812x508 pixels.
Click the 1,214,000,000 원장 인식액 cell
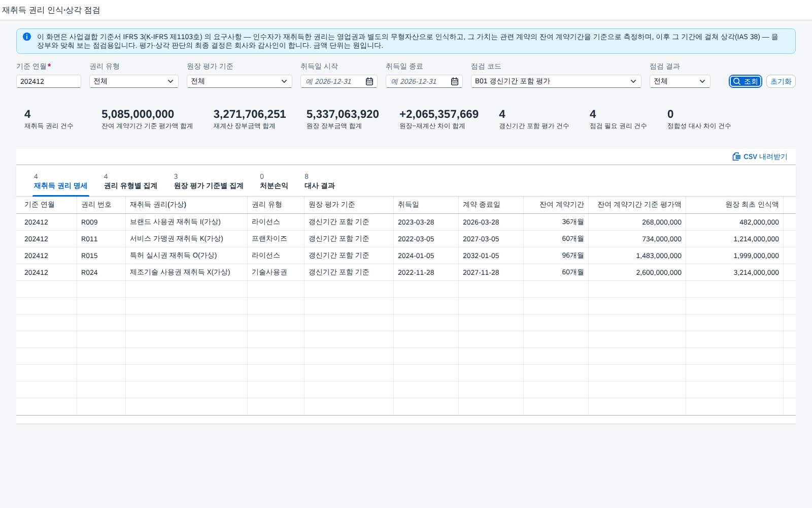(x=735, y=239)
